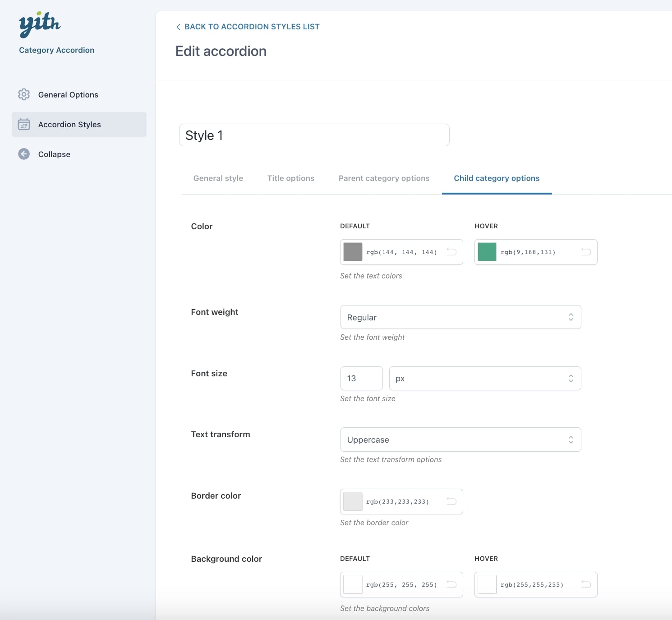Open the Title options tab
The image size is (672, 620).
click(290, 178)
